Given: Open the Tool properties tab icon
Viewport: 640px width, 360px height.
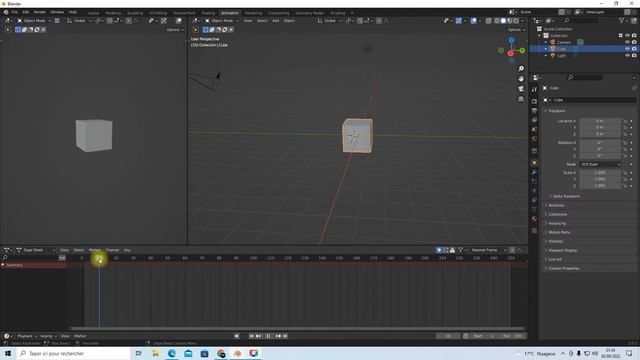Looking at the screenshot, I should tap(534, 89).
